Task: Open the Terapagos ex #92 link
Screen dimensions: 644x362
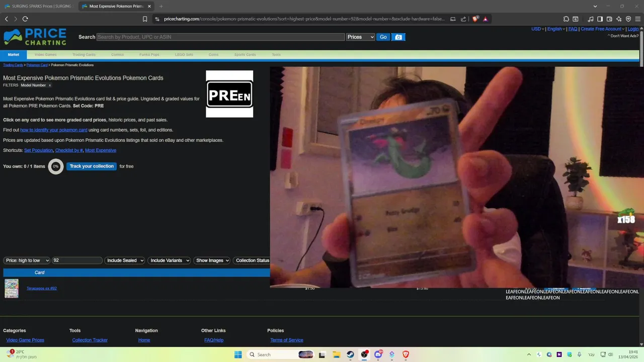Action: (x=42, y=289)
